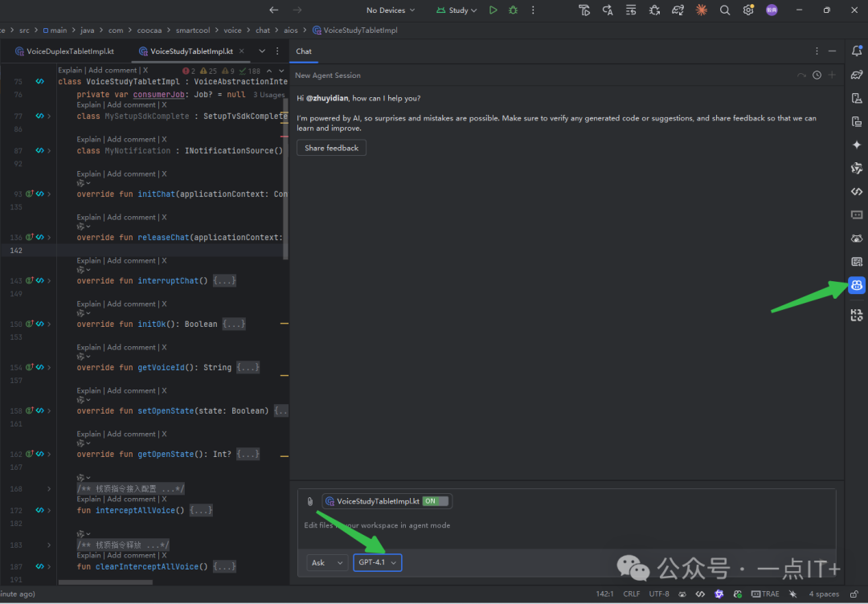The height and width of the screenshot is (604, 868).
Task: Open the GPT-4.1 model dropdown
Action: [378, 562]
